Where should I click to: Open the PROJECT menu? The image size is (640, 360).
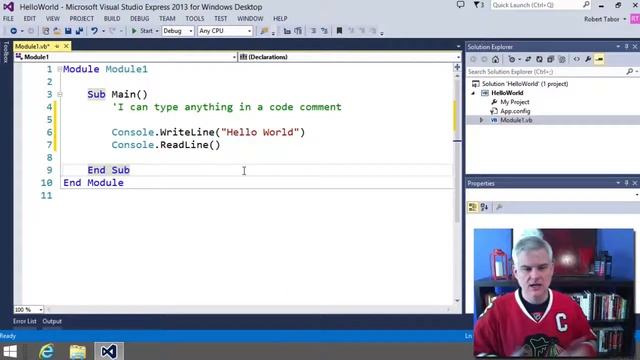click(82, 19)
